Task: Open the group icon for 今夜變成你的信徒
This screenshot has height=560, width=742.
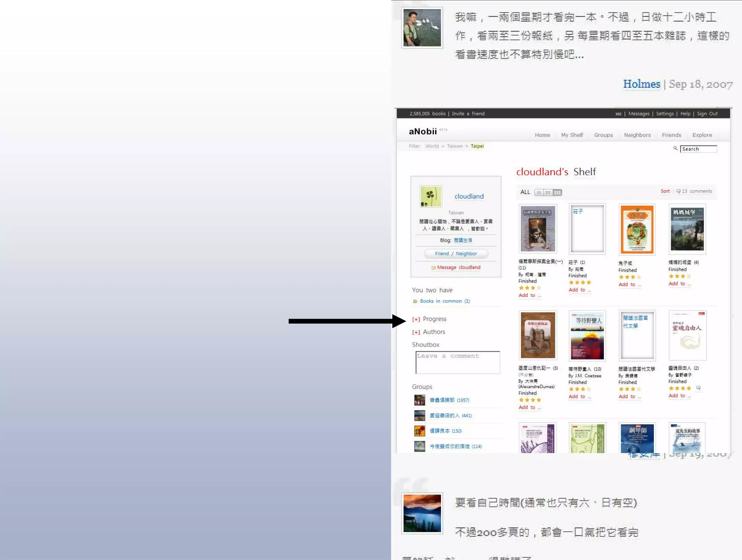Action: pos(420,446)
